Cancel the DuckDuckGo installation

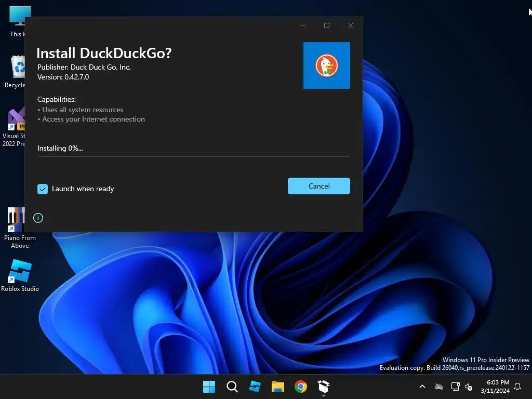tap(318, 186)
